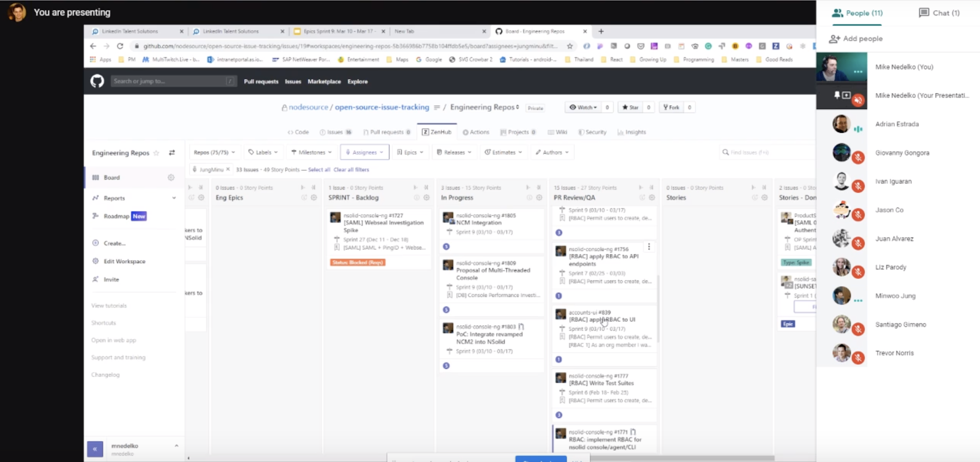Click the Pocket extension icon in toolbar
The image size is (980, 462).
[x=641, y=46]
